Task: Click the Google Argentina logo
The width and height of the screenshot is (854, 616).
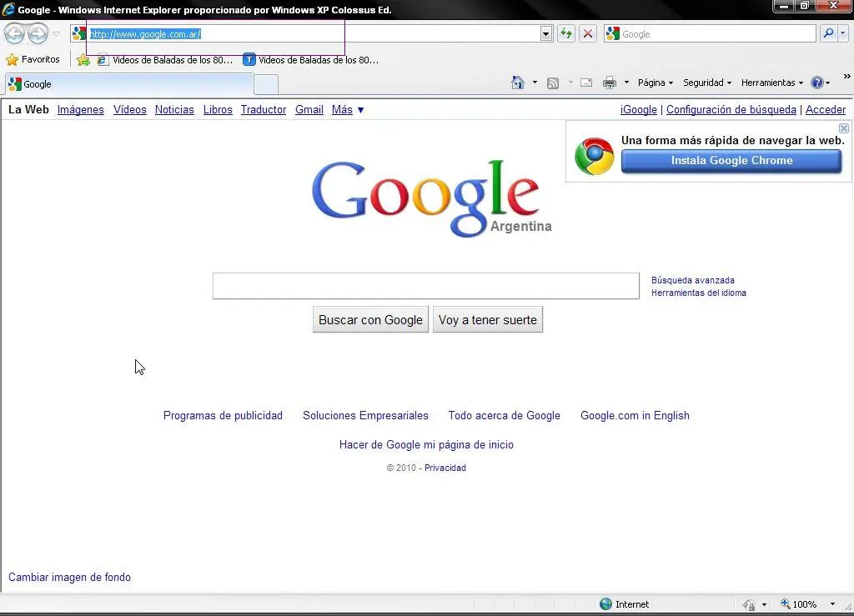Action: tap(431, 198)
